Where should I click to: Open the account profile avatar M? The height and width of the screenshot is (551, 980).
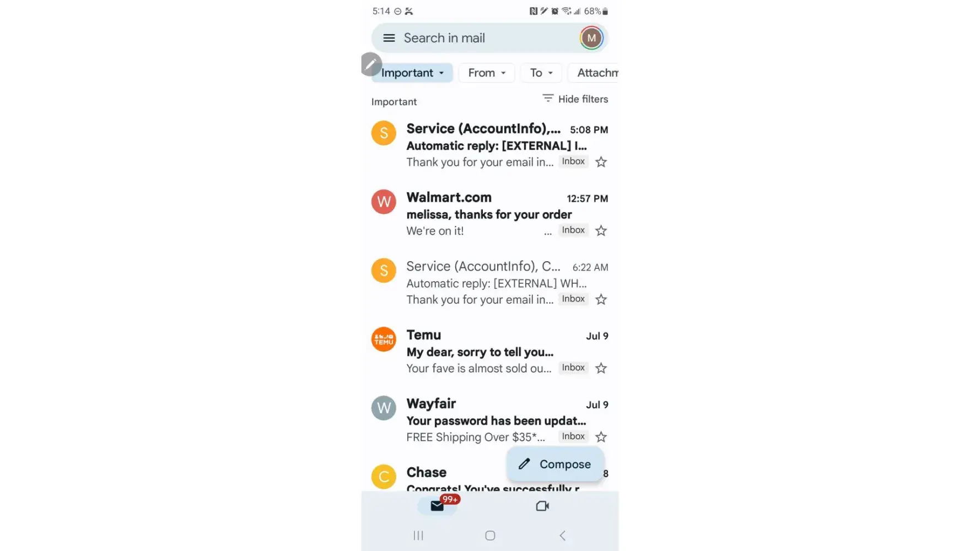click(x=591, y=38)
